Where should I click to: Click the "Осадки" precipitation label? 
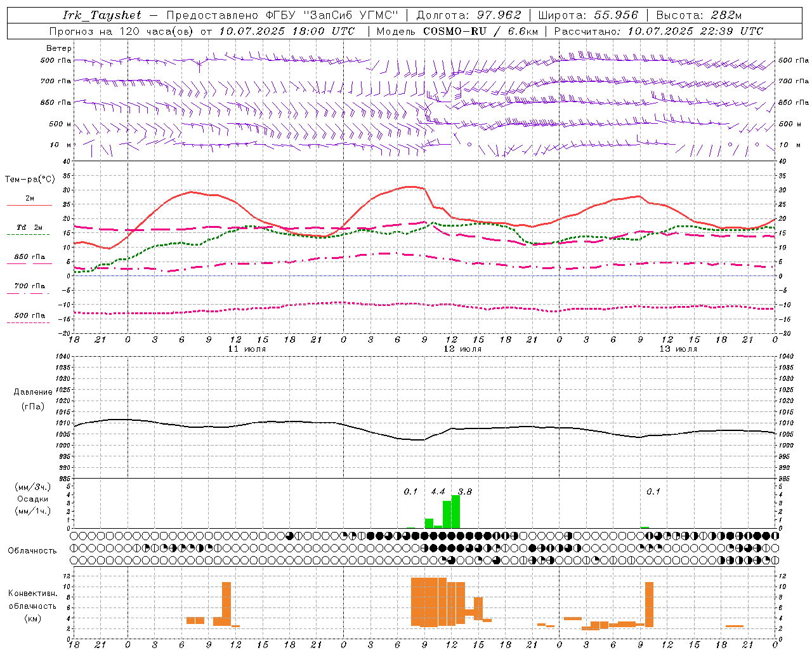pos(33,499)
